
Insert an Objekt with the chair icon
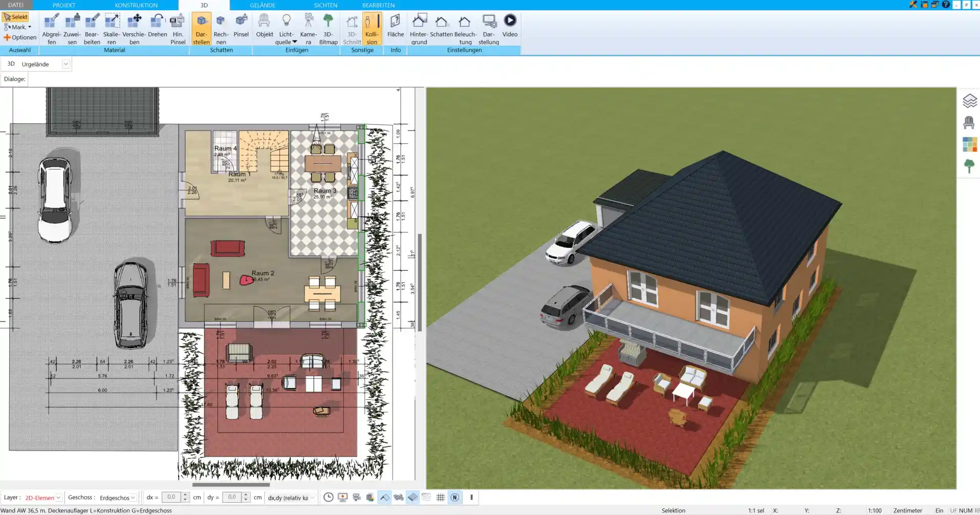(265, 26)
